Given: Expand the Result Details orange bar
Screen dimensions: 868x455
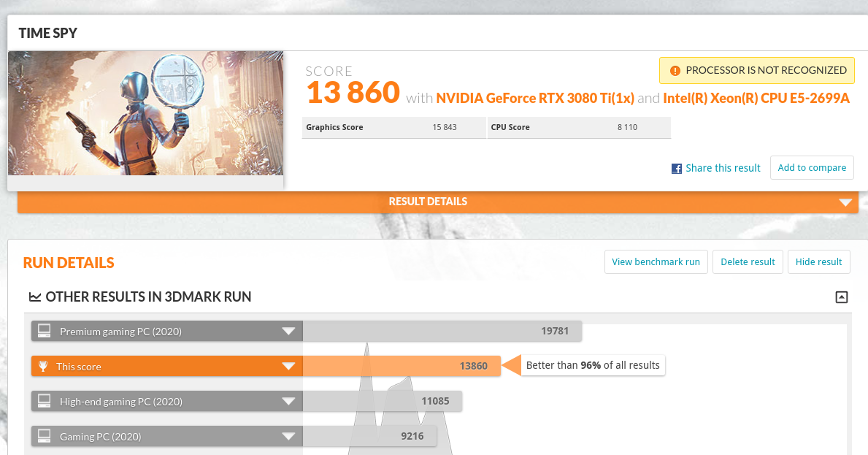Looking at the screenshot, I should pos(845,202).
